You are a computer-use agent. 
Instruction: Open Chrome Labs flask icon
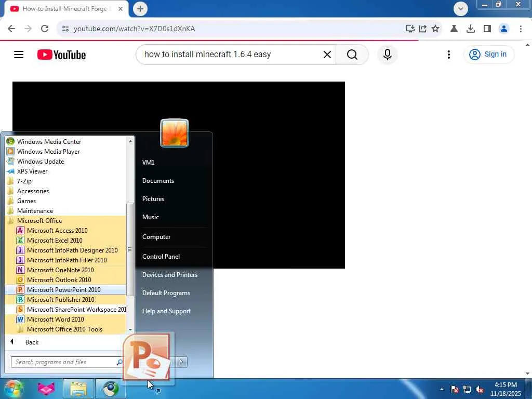[x=454, y=29]
